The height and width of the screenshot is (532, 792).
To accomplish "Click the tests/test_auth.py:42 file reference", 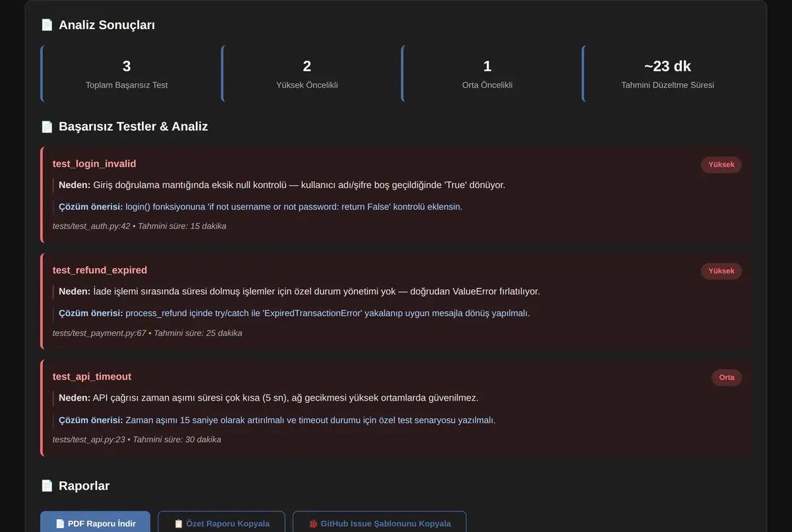I will (x=91, y=226).
